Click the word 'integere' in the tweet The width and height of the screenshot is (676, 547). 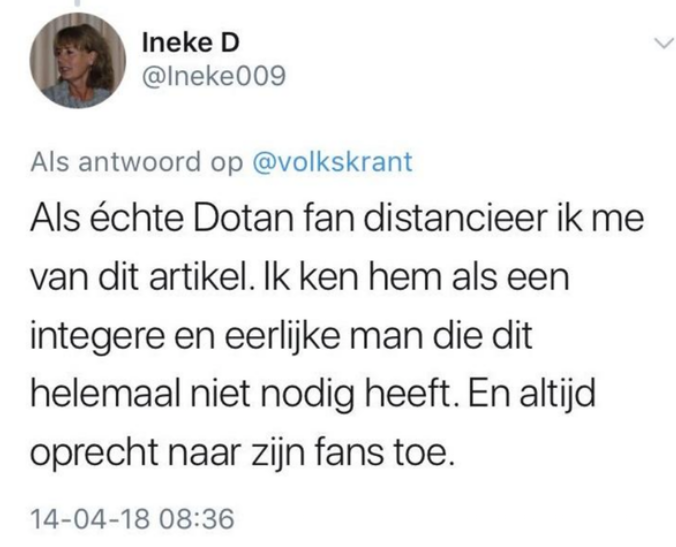coord(97,336)
